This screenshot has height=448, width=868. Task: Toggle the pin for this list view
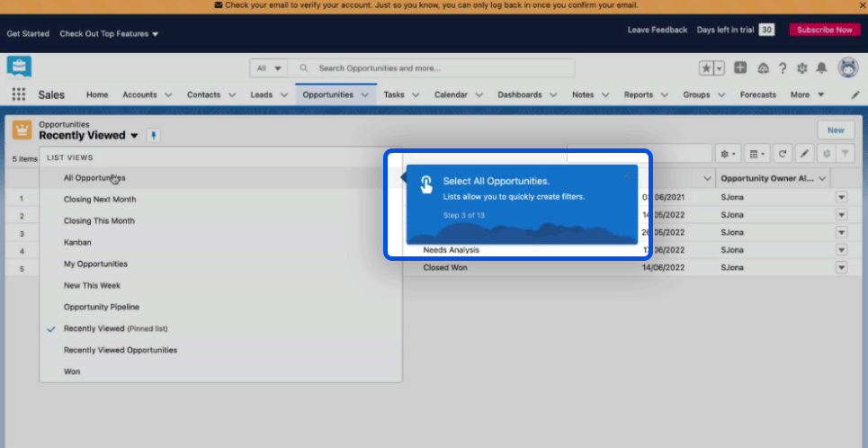coord(153,135)
